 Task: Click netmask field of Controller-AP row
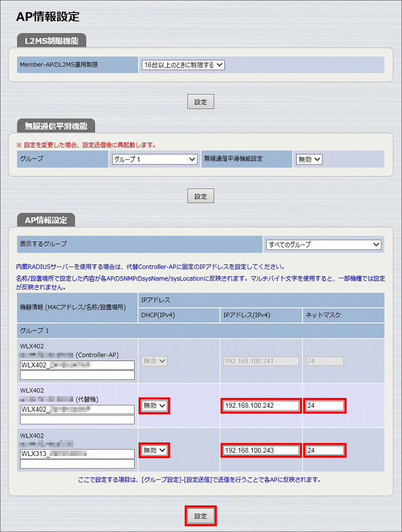click(x=325, y=361)
